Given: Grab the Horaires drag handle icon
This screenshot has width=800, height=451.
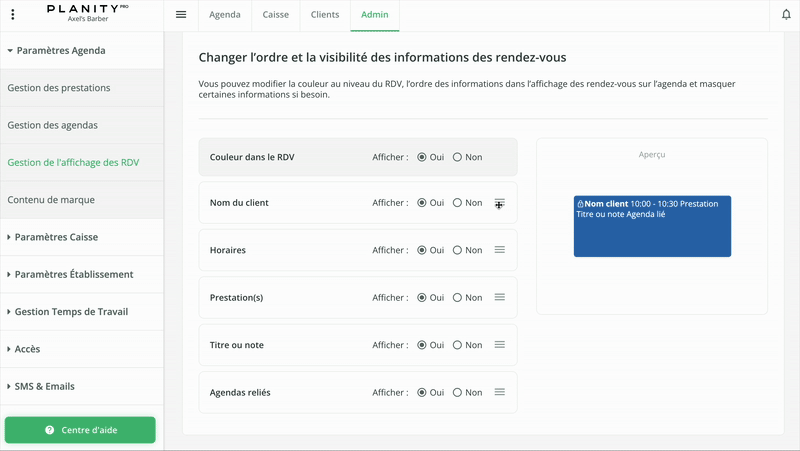Looking at the screenshot, I should (x=500, y=250).
